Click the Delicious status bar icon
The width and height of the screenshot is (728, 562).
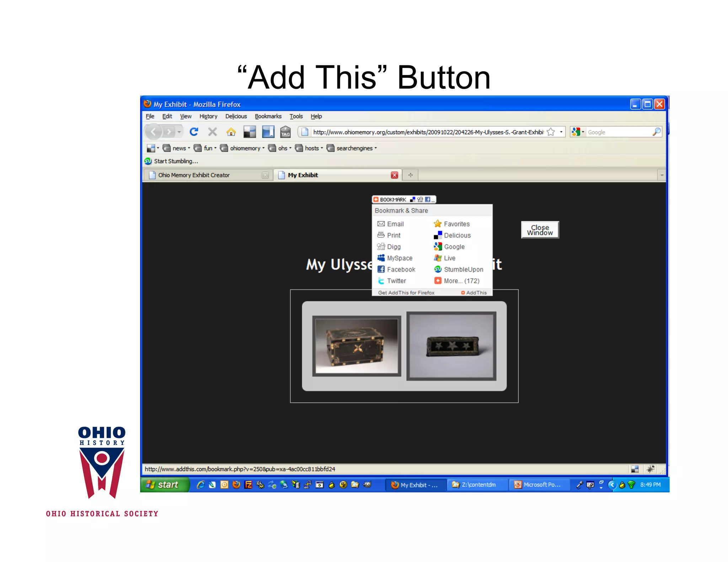click(635, 469)
